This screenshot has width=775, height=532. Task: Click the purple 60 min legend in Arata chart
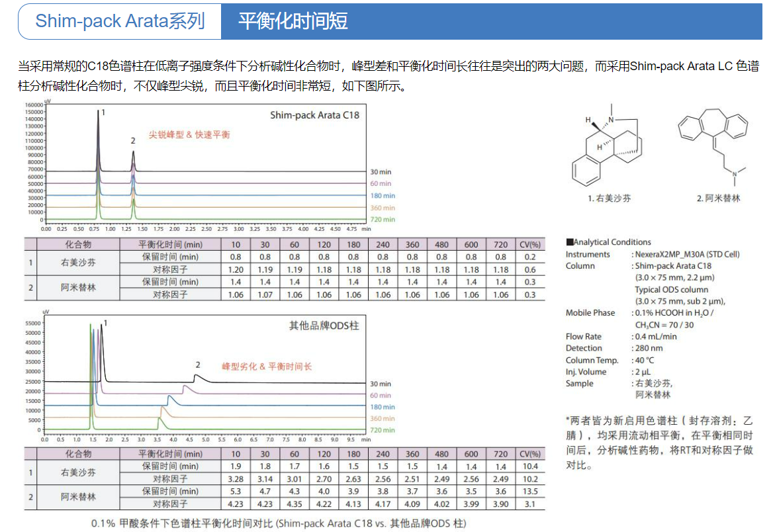381,183
